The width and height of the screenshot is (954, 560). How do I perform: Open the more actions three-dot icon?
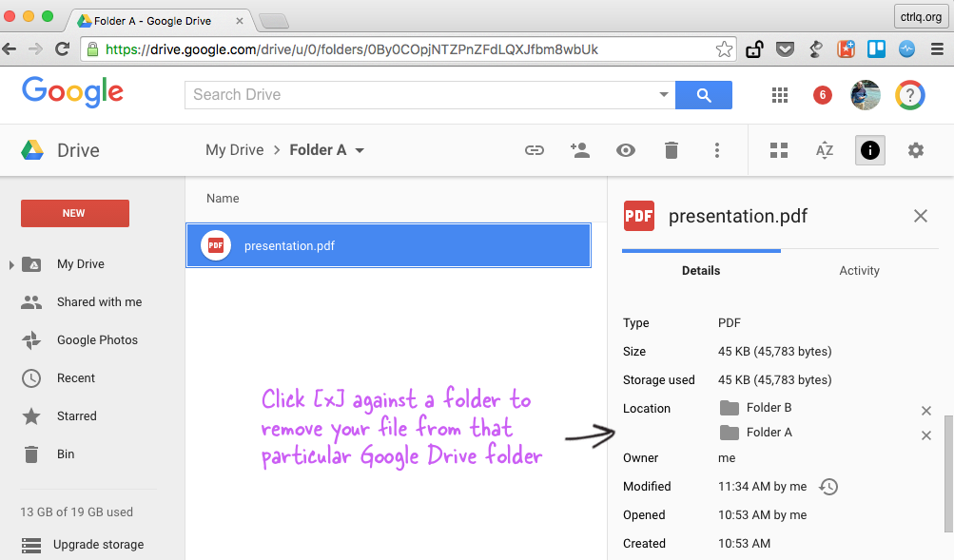[x=716, y=149]
